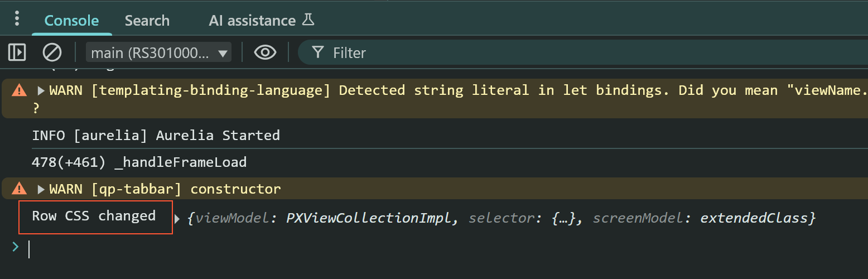Select the 'Row CSS changed' log text
Image resolution: width=868 pixels, height=279 pixels.
[x=94, y=216]
